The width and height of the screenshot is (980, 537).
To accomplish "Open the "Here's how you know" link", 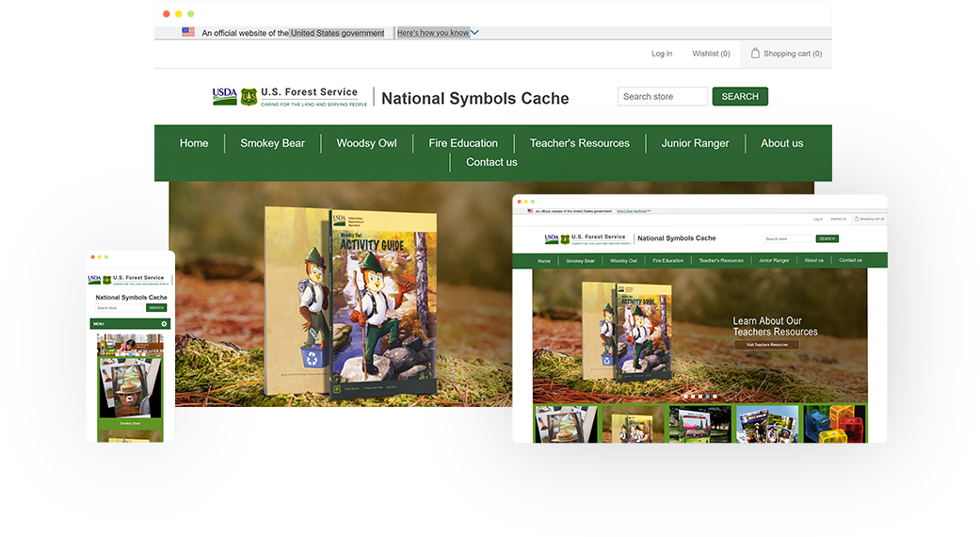I will click(433, 33).
